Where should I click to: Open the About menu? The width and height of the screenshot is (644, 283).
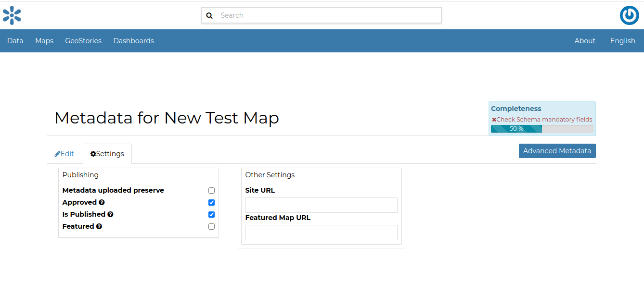[585, 41]
